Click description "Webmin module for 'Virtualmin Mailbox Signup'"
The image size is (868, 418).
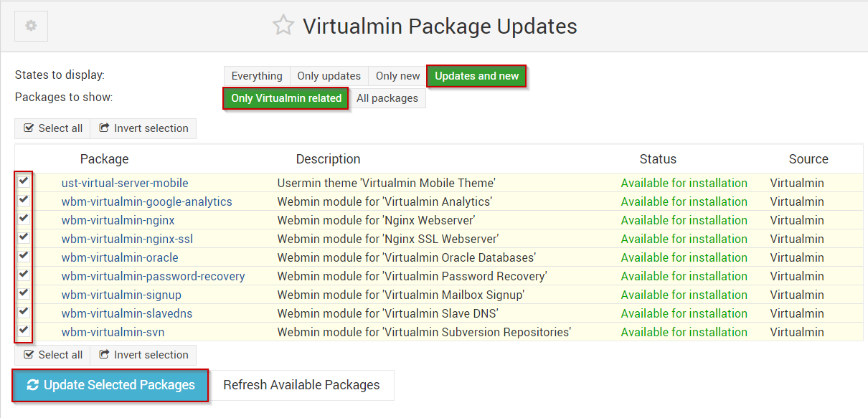tap(401, 295)
